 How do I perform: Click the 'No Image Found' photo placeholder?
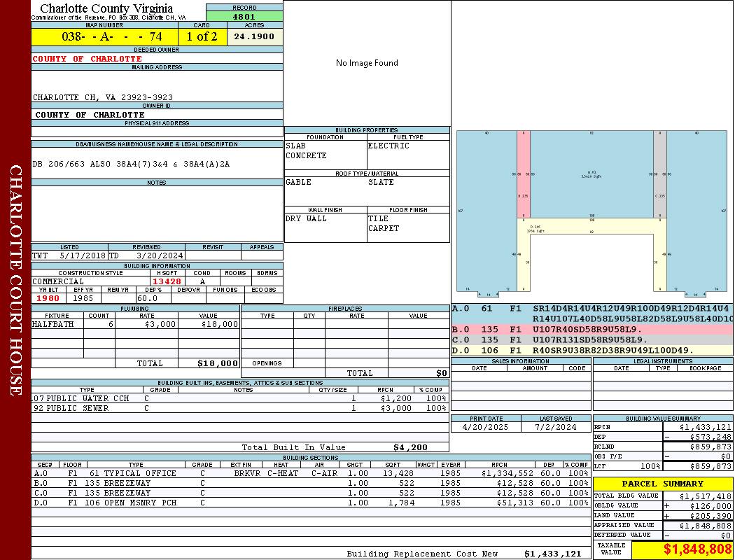(x=367, y=63)
